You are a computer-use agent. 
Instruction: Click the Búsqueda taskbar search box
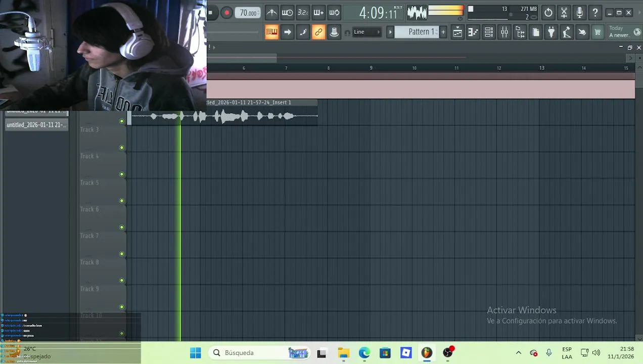[x=259, y=353]
